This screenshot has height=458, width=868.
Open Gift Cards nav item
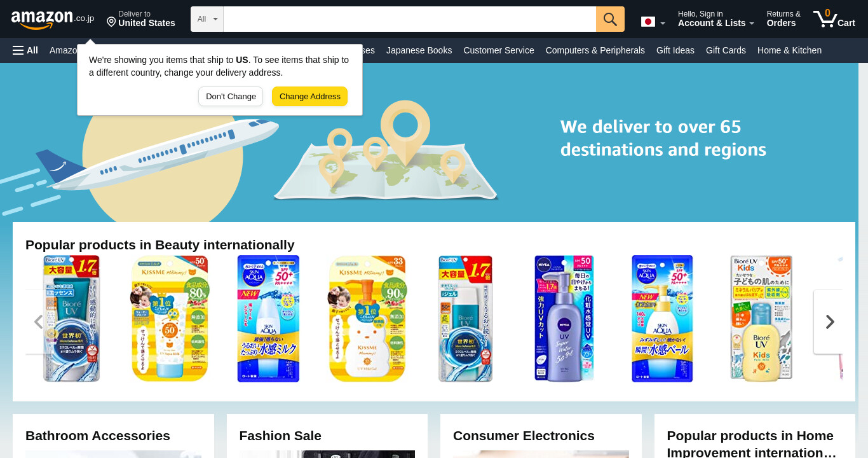click(x=726, y=50)
